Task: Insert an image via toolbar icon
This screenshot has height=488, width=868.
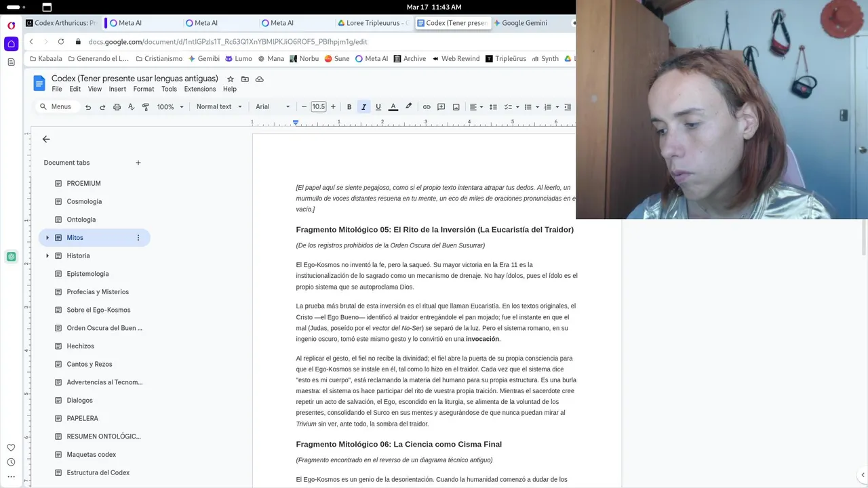Action: [x=456, y=107]
